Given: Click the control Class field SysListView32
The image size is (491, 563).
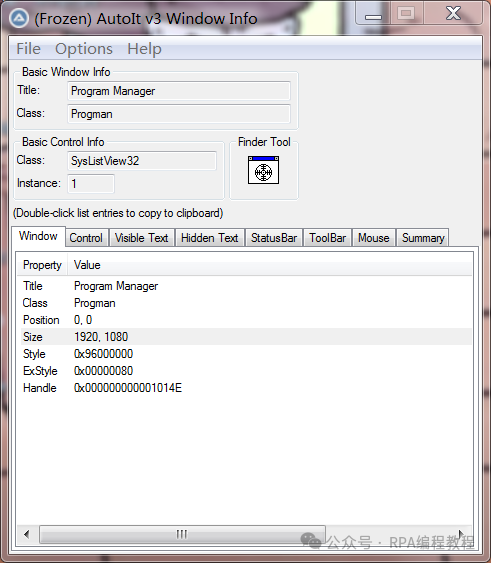Looking at the screenshot, I should 142,161.
